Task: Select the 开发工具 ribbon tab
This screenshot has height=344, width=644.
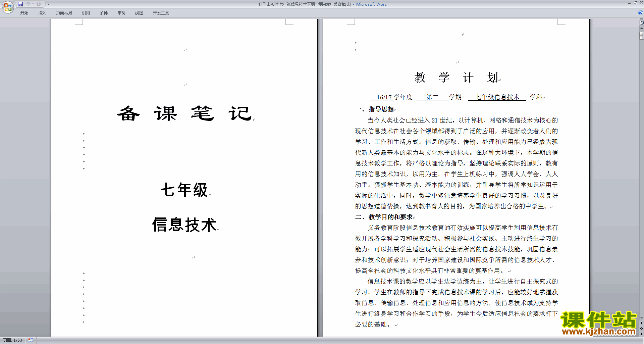Action: [x=161, y=13]
